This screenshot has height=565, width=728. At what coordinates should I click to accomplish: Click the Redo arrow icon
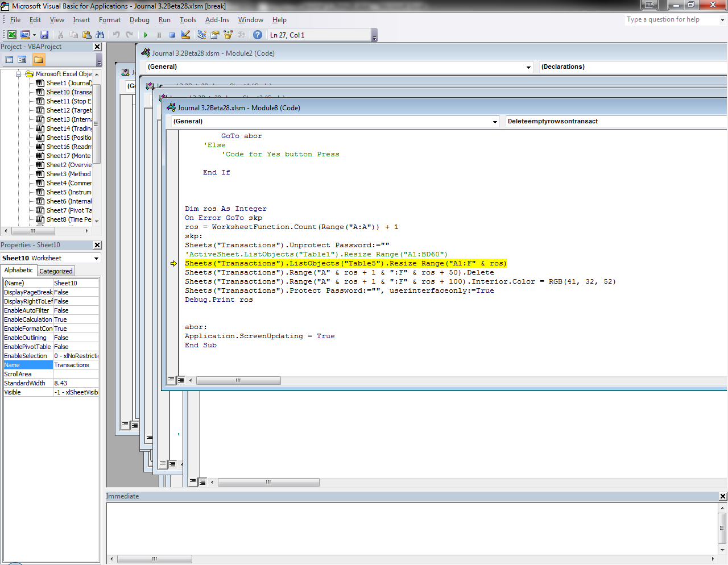tap(129, 35)
